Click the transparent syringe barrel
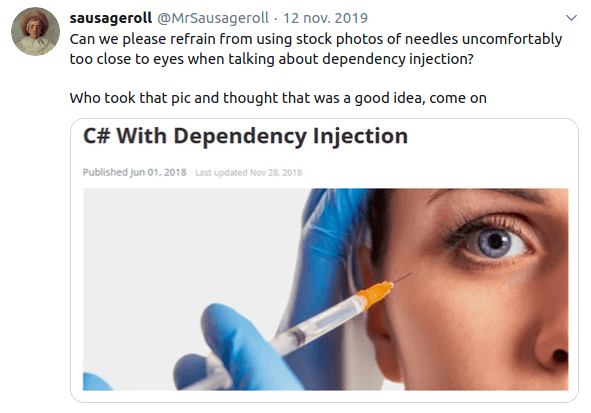Image resolution: width=591 pixels, height=413 pixels. pyautogui.click(x=316, y=326)
